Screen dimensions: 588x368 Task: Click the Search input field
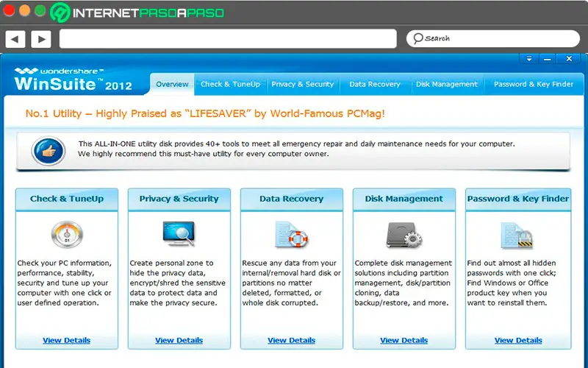point(493,38)
